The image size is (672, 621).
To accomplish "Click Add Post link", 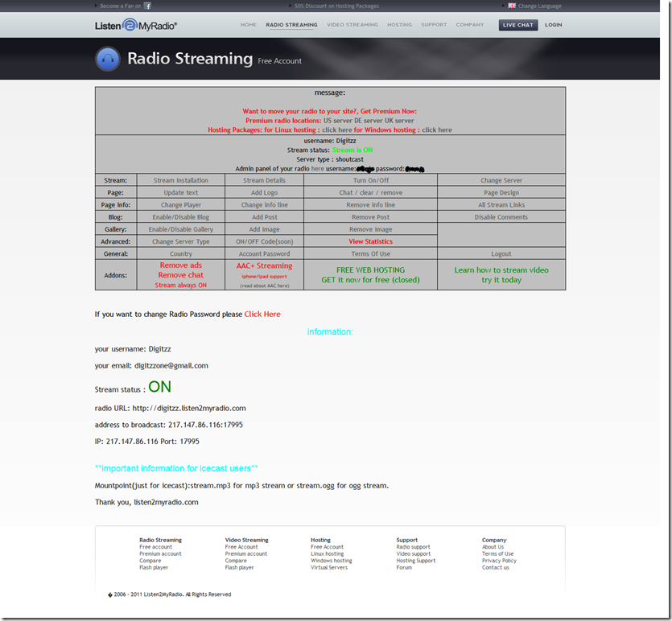I will [265, 217].
